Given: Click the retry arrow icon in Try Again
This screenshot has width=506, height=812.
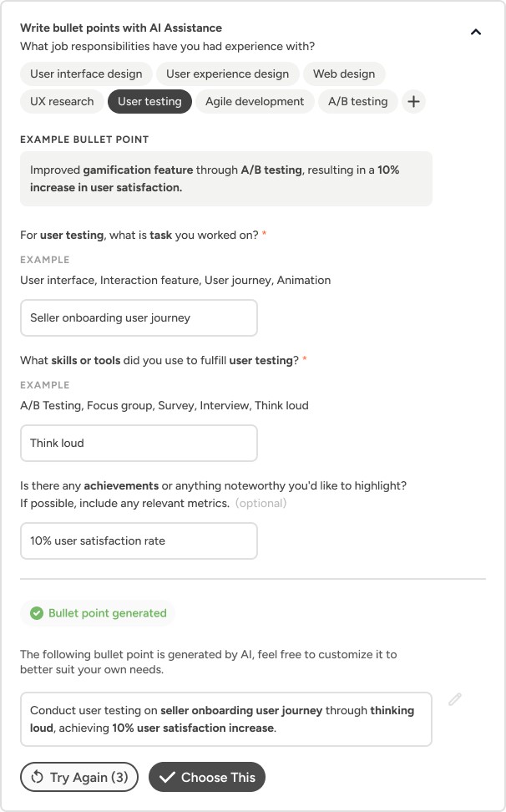Looking at the screenshot, I should 37,777.
